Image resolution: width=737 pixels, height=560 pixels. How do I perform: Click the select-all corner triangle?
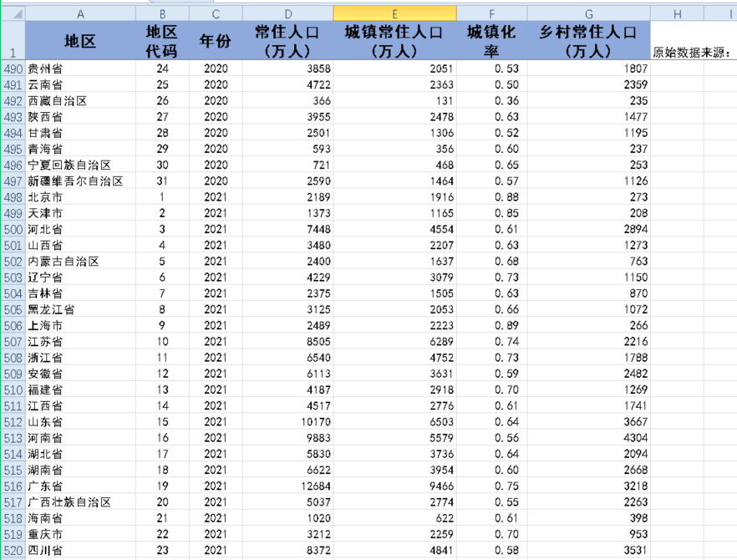[13, 14]
